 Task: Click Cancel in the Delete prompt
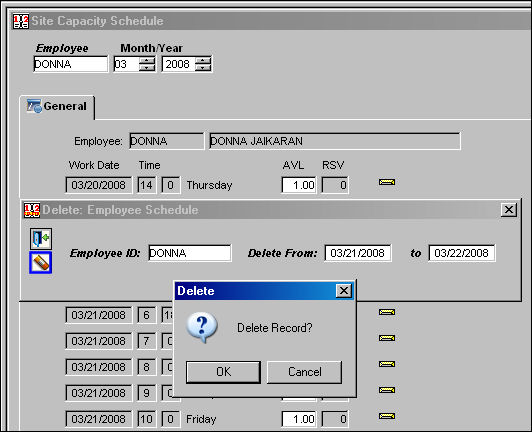(x=304, y=372)
